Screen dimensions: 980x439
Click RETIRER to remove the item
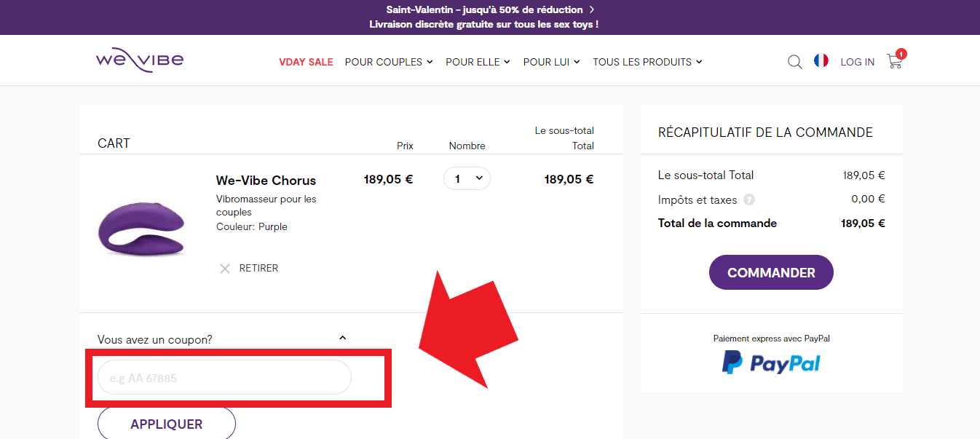click(x=258, y=268)
